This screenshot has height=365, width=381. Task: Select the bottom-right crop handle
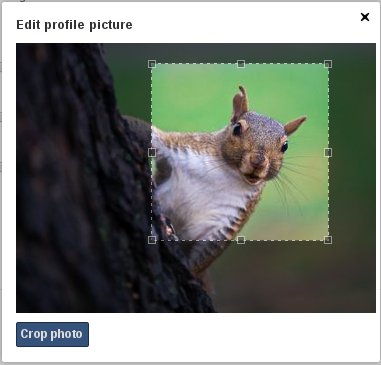tap(328, 240)
